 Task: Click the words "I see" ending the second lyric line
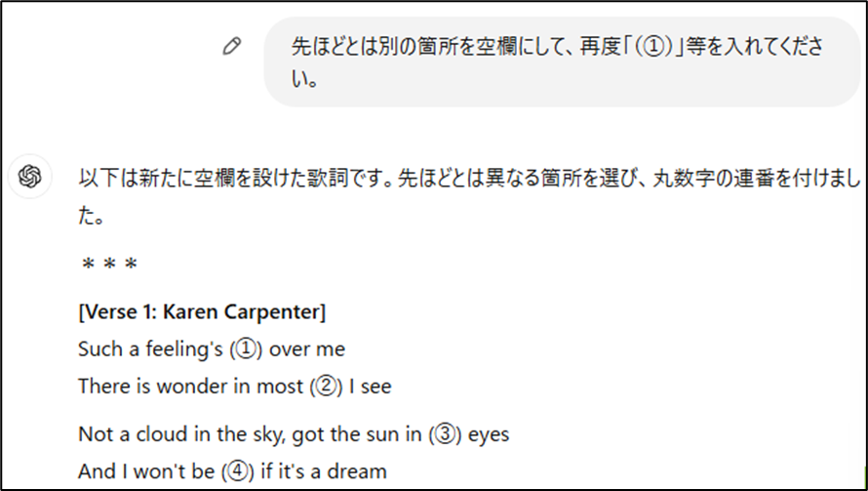(371, 387)
